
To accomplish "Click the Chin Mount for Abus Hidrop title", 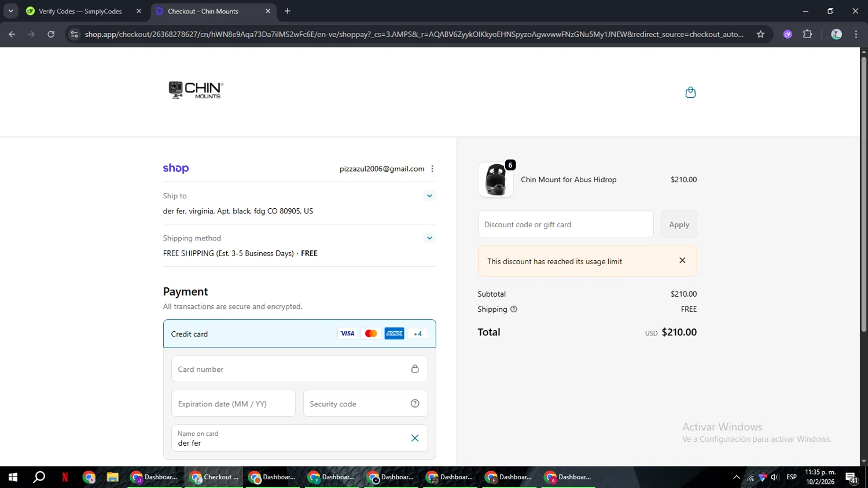I will pos(568,180).
